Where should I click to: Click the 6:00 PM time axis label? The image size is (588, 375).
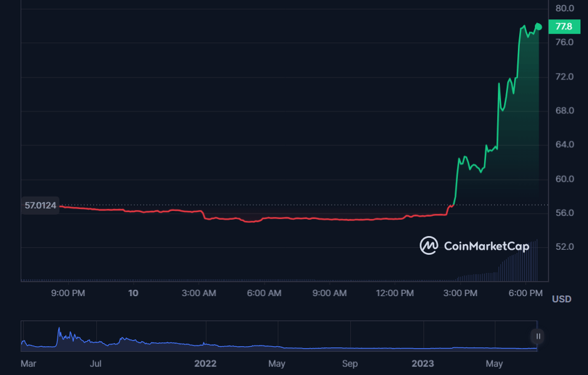click(525, 293)
